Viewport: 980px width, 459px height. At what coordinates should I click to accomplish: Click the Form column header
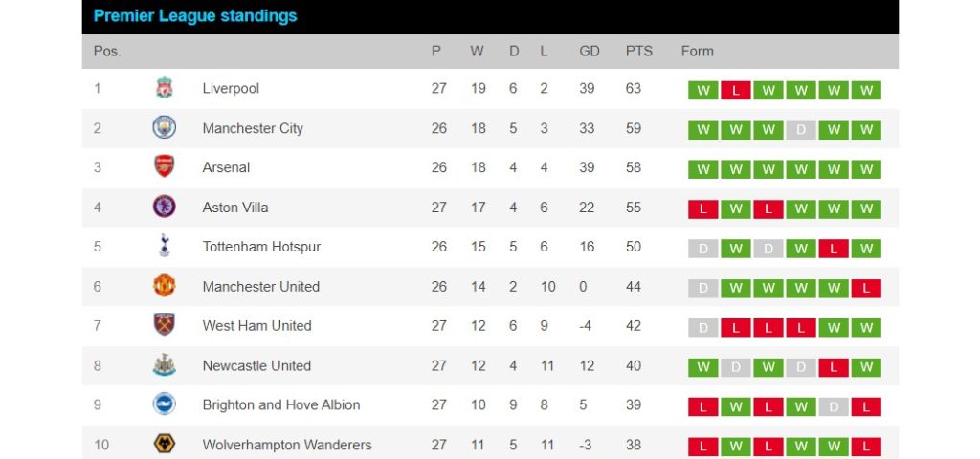click(x=697, y=52)
